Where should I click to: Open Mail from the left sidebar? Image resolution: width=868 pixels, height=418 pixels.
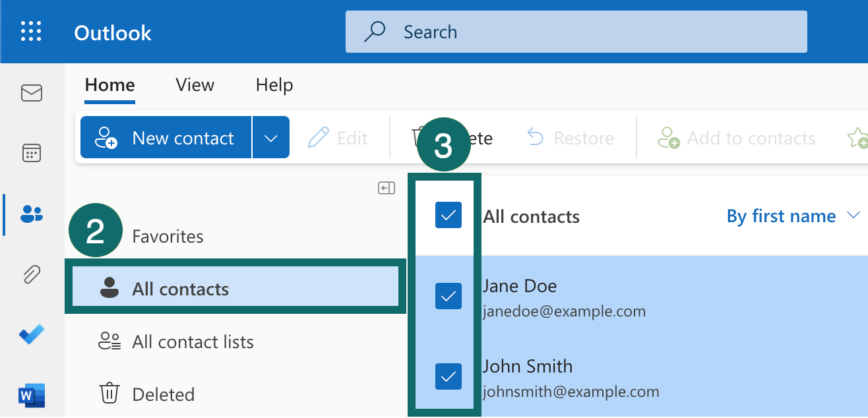coord(32,93)
